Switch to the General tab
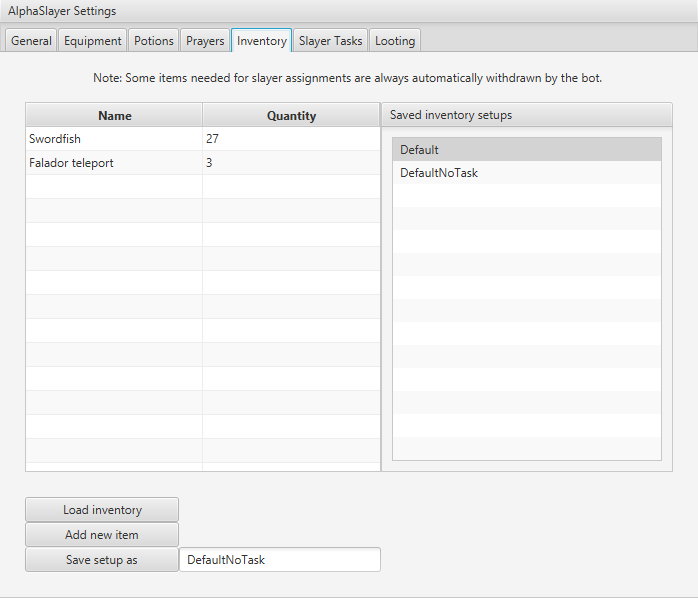Image resolution: width=698 pixels, height=598 pixels. point(31,41)
